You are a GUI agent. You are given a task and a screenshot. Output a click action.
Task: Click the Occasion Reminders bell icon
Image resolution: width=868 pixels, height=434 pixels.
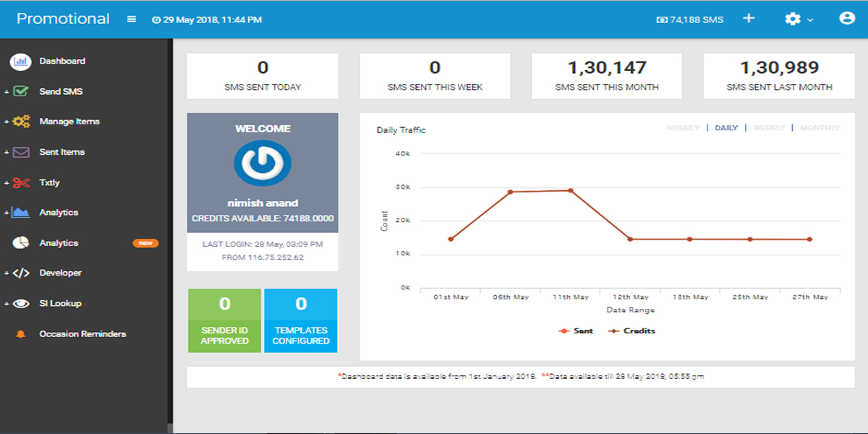point(20,334)
